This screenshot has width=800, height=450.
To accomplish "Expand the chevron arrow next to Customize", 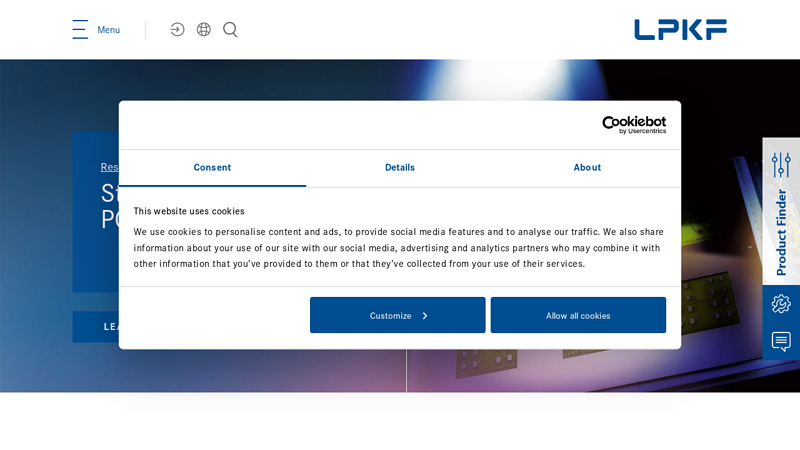I will pos(425,316).
